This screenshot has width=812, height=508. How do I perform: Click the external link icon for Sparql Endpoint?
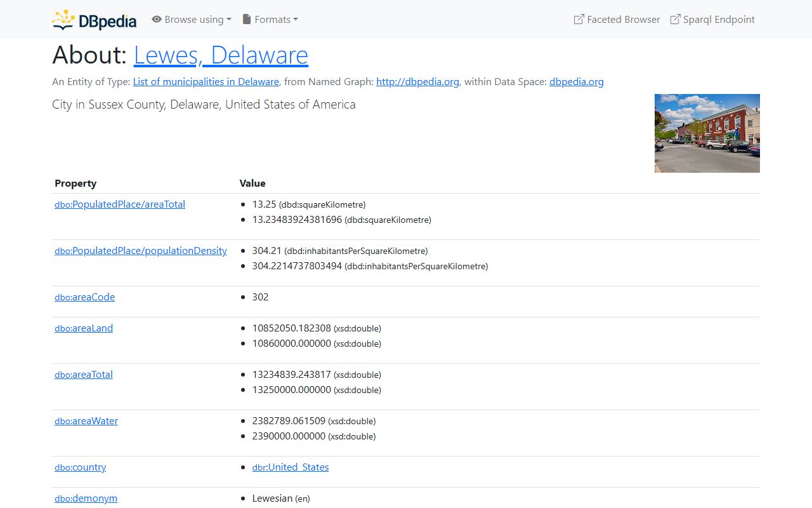pos(676,20)
